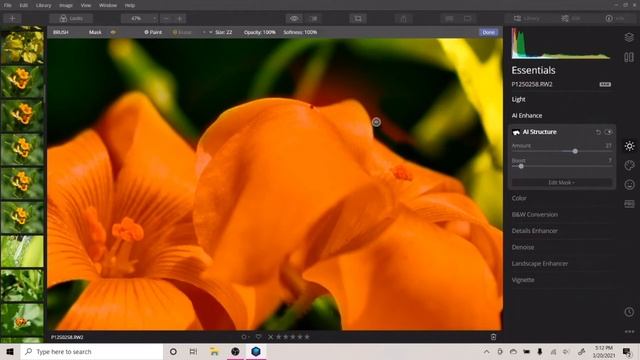Select the Professional tools icon
Screen dimensions: 640x360
(629, 204)
